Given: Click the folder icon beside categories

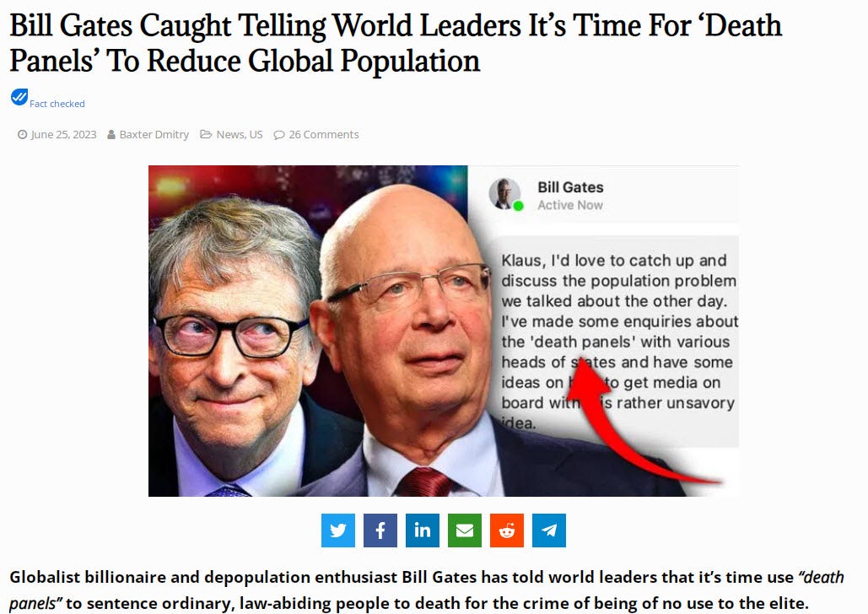Looking at the screenshot, I should 206,135.
